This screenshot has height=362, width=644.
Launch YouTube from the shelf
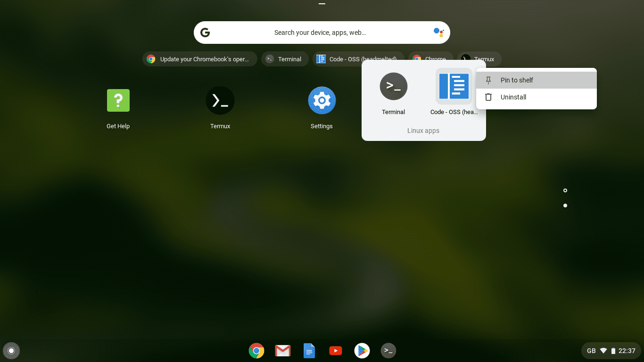point(335,351)
